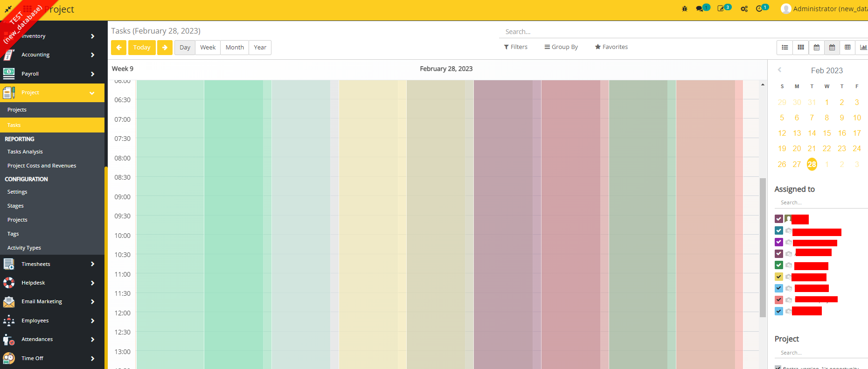Viewport: 868px width, 369px height.
Task: Select highlighted day 28 in mini calendar
Action: [x=812, y=164]
